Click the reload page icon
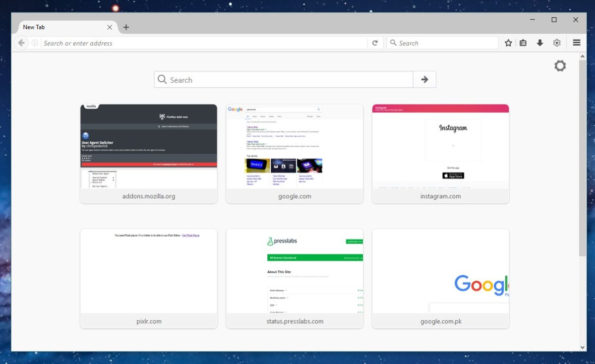 pos(375,43)
